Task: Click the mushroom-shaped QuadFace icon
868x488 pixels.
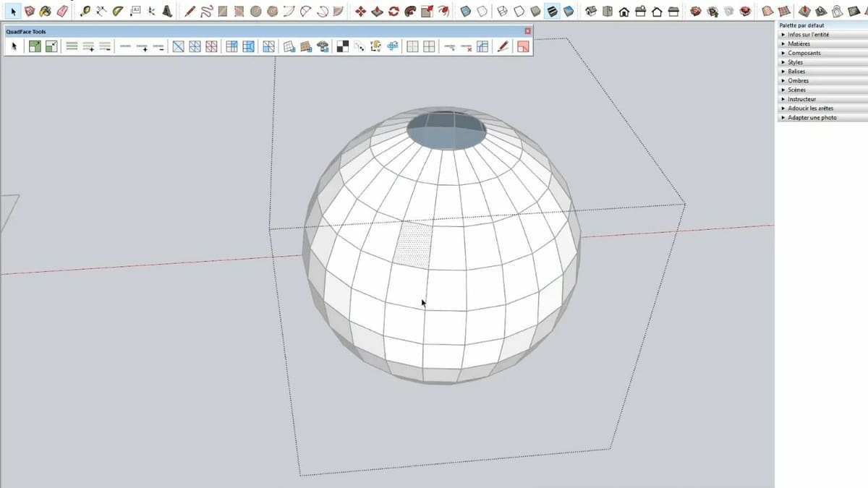Action: 323,46
